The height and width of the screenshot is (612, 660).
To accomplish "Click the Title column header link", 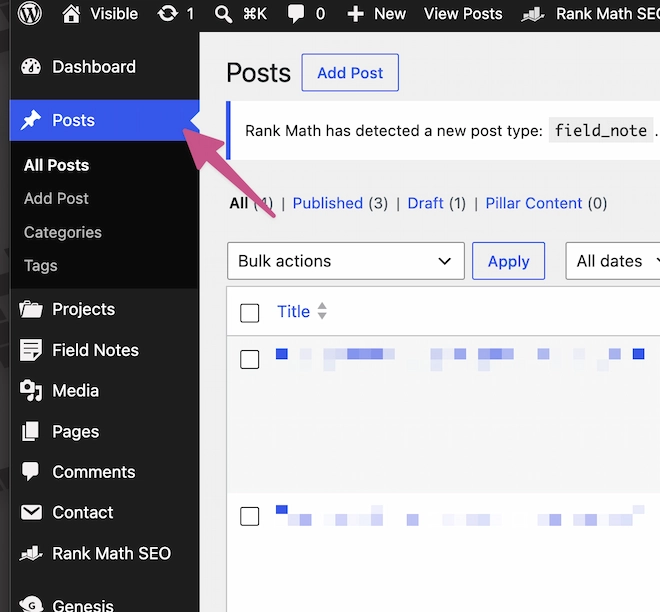I will [x=293, y=311].
